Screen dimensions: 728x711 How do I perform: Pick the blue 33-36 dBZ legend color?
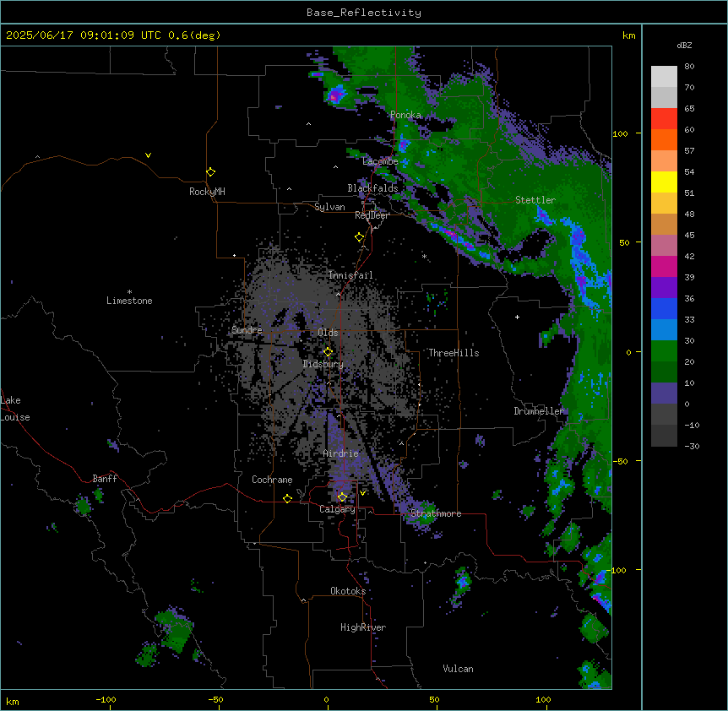[x=664, y=308]
